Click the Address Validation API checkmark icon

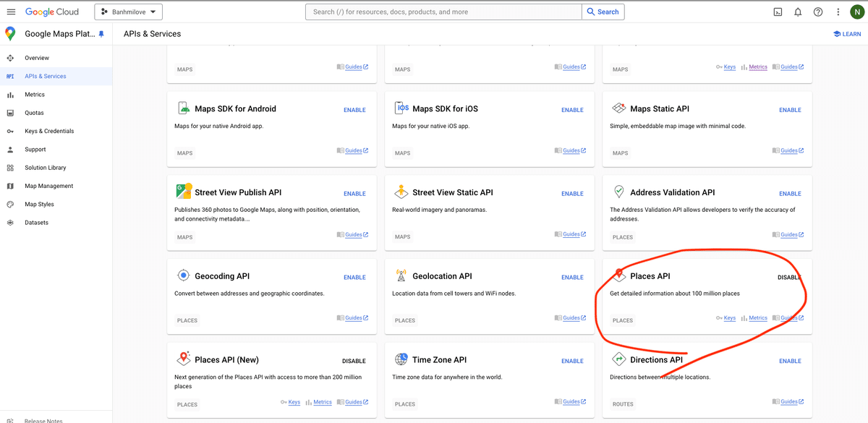[618, 192]
